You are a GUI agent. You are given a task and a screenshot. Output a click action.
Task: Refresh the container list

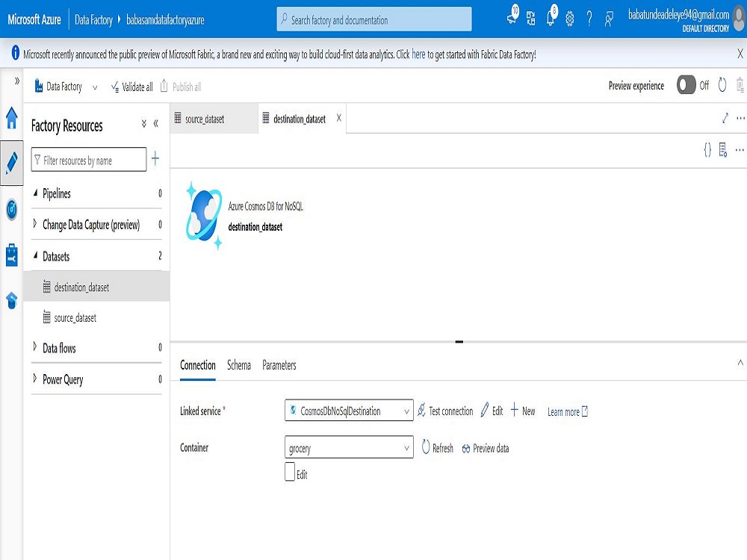tap(437, 447)
